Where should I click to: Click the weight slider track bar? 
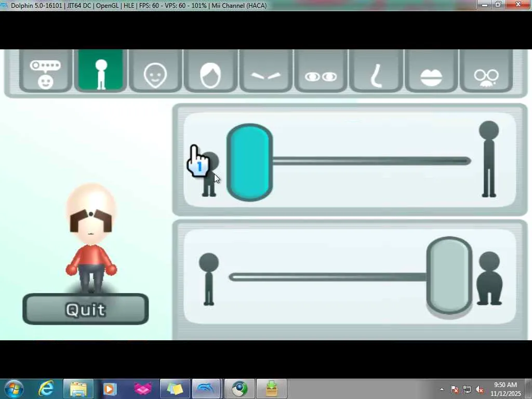tap(328, 277)
